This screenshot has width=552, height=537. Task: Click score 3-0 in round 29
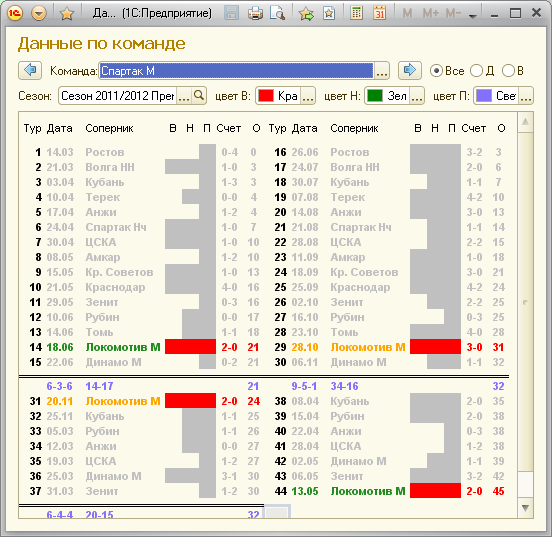(x=474, y=347)
